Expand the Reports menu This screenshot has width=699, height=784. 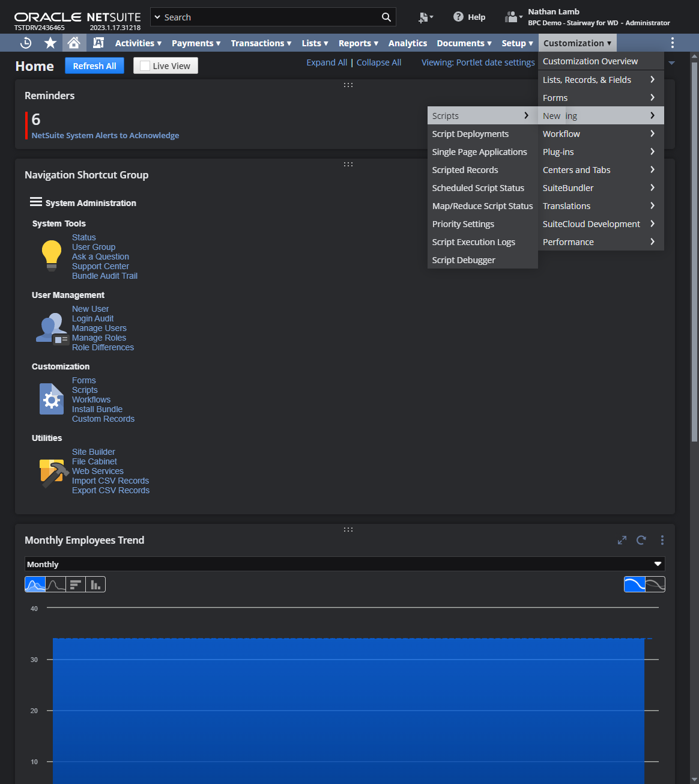pos(359,43)
